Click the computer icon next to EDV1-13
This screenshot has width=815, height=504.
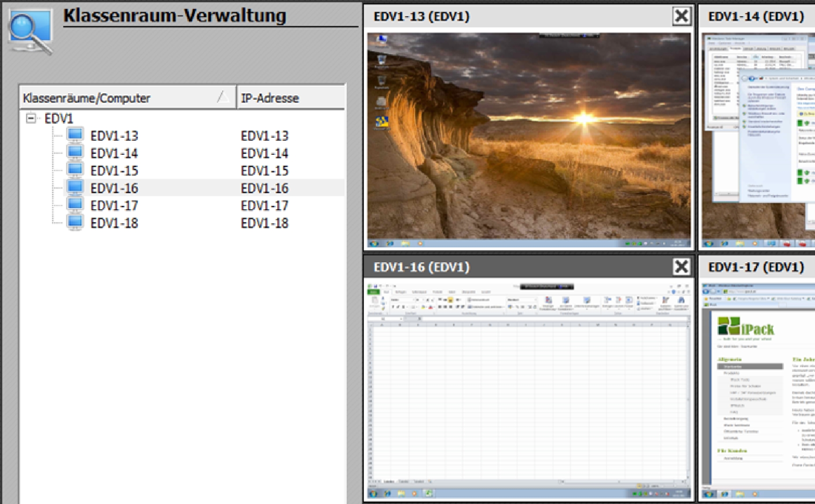(x=75, y=135)
